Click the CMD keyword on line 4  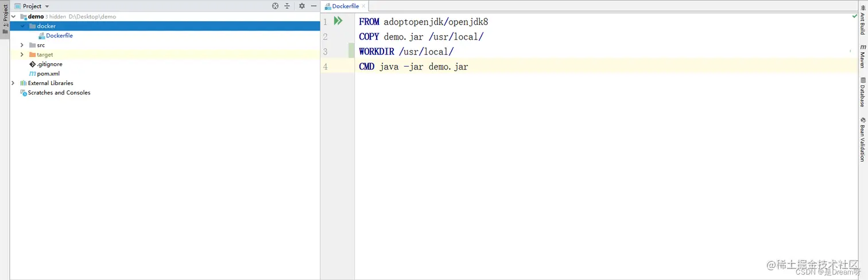(x=367, y=67)
